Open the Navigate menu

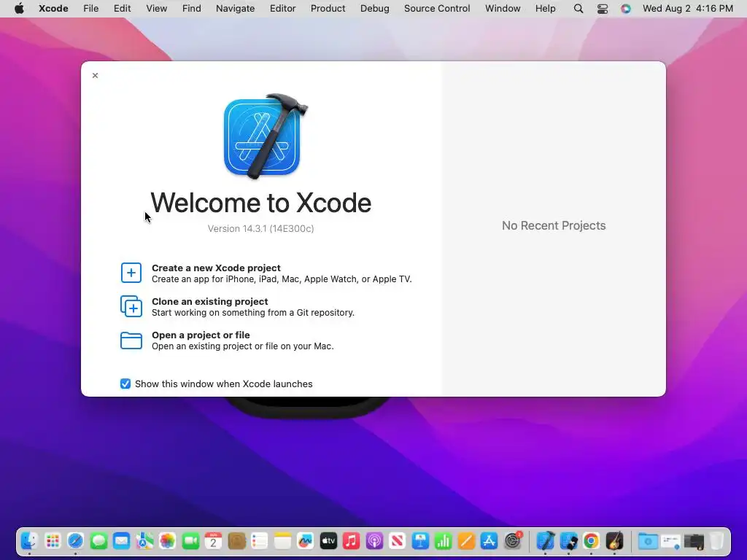[236, 9]
